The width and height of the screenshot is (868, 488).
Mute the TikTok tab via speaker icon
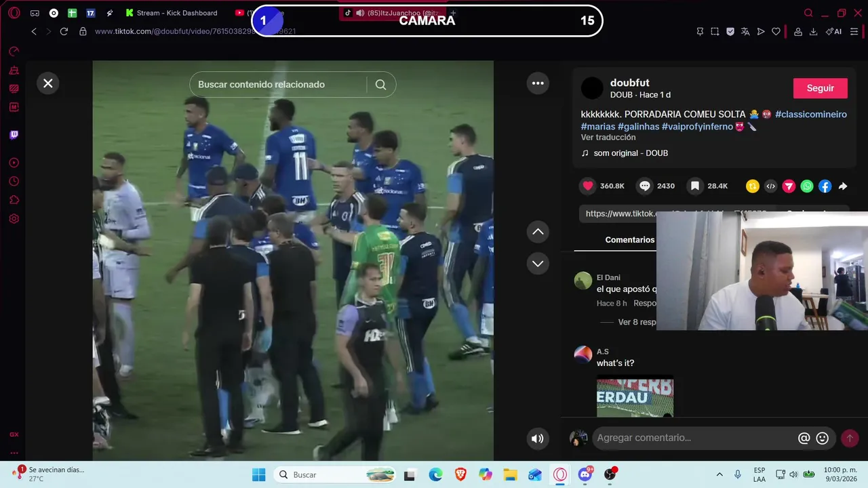(x=360, y=13)
